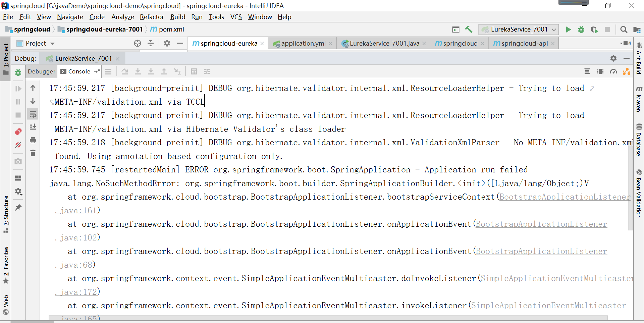Click Evaluate Expression calculator icon
Screen dimensions: 644x323
194,71
